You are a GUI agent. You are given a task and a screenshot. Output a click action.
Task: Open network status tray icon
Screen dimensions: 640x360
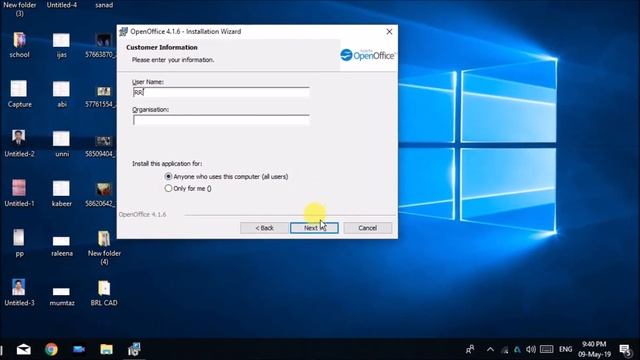[505, 350]
